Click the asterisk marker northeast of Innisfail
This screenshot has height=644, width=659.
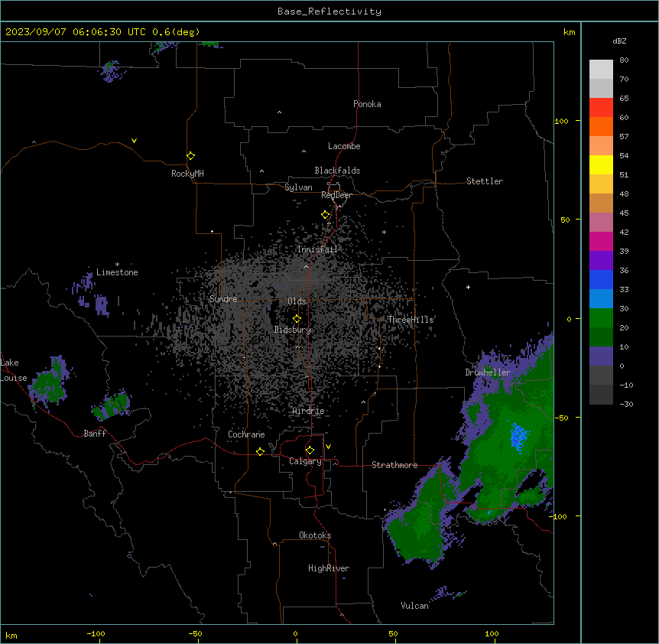point(384,233)
